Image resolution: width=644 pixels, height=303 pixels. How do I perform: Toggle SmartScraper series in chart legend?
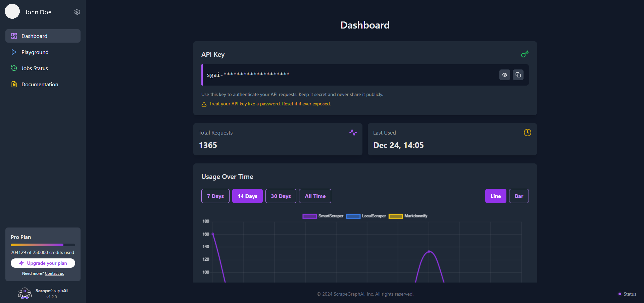click(323, 216)
